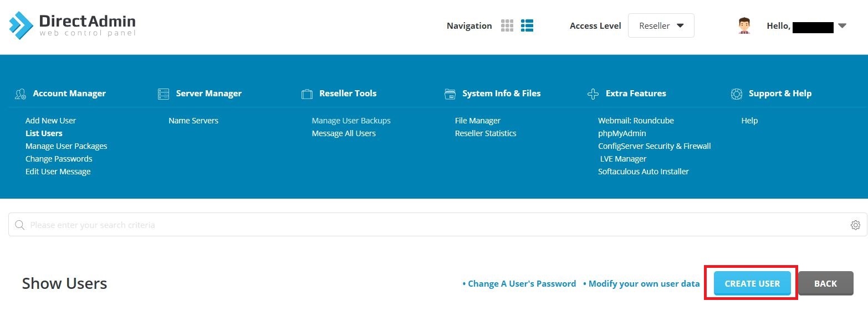Click the Access Level label
The height and width of the screenshot is (316, 868).
tap(595, 25)
